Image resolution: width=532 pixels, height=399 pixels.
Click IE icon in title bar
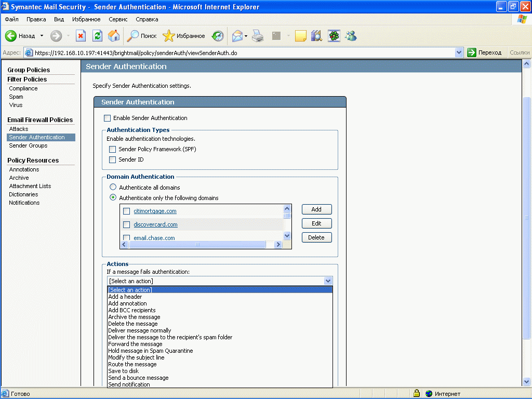(5, 6)
